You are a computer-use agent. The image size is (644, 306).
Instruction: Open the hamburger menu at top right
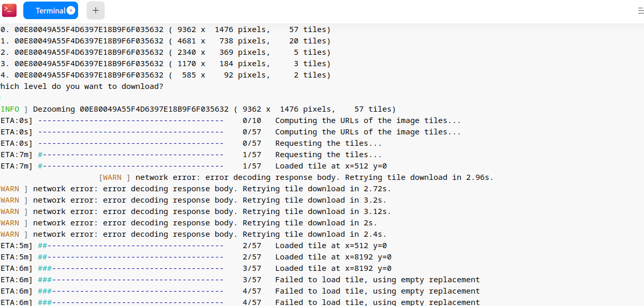click(x=640, y=10)
